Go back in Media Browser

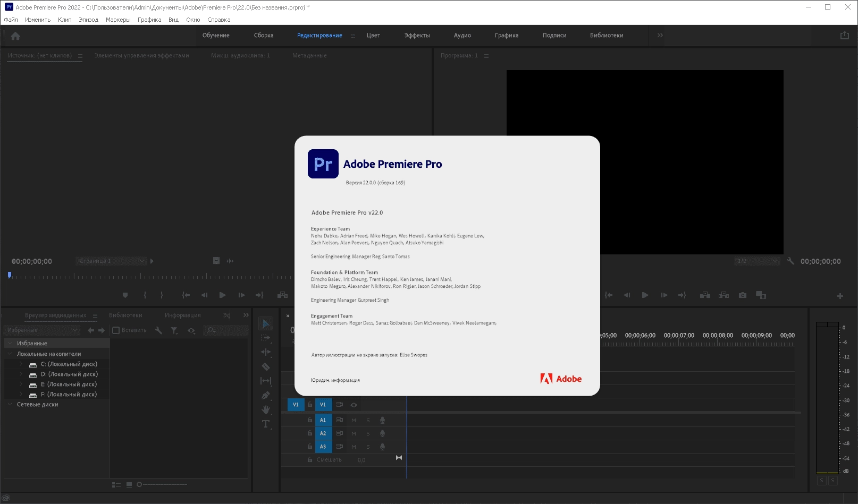coord(91,330)
